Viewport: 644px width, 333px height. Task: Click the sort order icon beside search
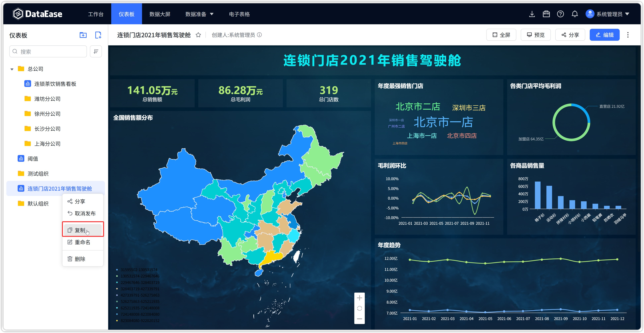tap(96, 51)
